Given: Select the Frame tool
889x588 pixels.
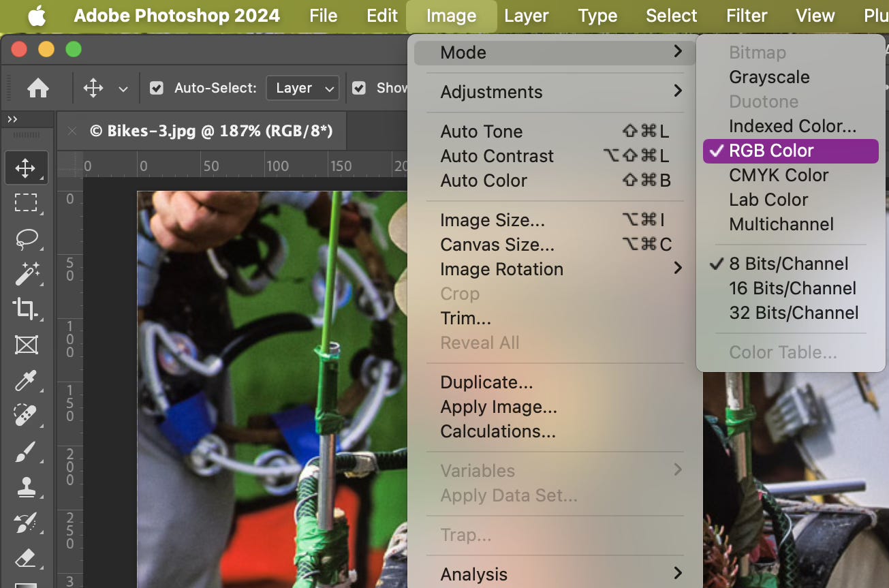Looking at the screenshot, I should (x=26, y=345).
